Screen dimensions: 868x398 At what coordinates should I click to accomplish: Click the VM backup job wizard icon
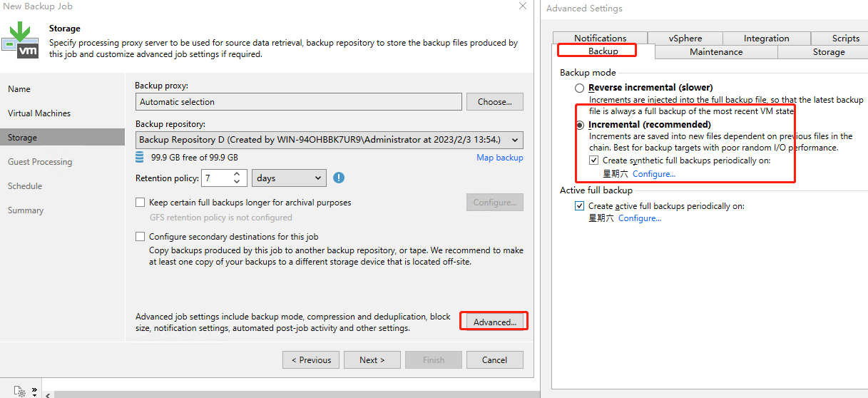(20, 39)
